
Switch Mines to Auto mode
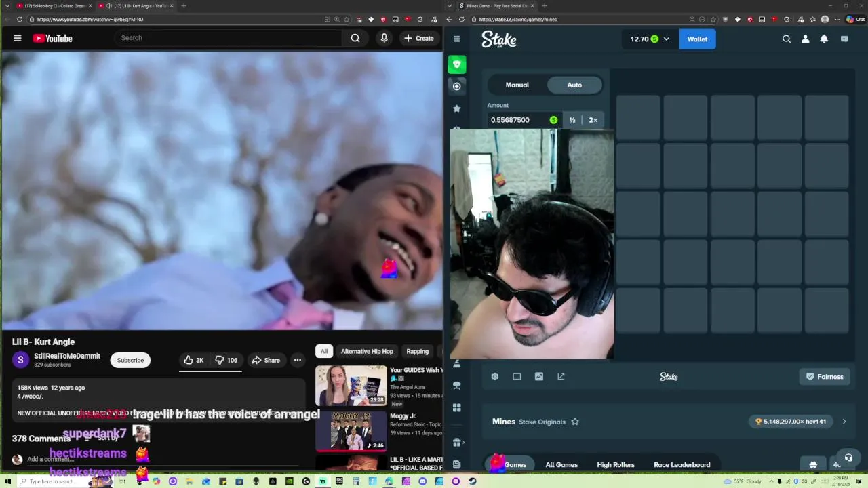[x=574, y=85]
